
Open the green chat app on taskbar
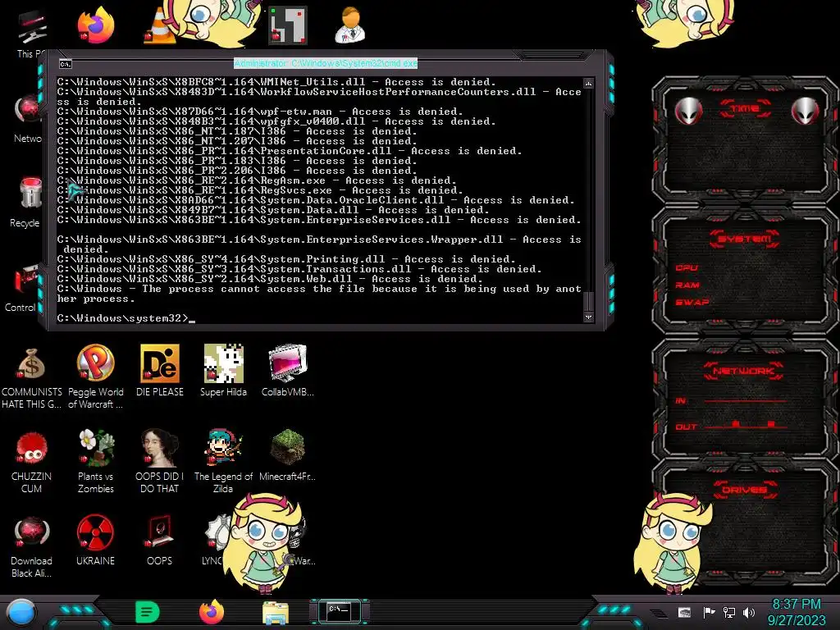click(148, 612)
